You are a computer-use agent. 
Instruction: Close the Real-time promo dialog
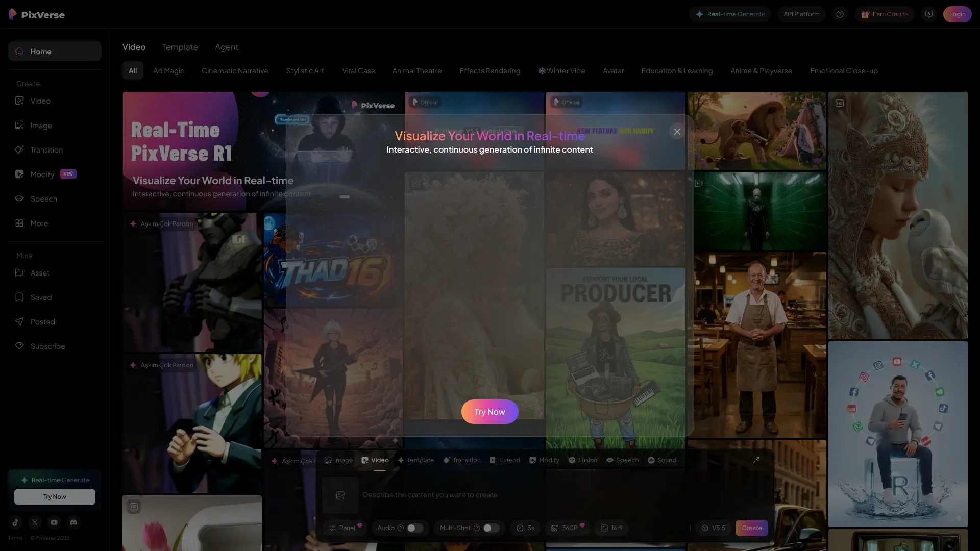click(677, 132)
